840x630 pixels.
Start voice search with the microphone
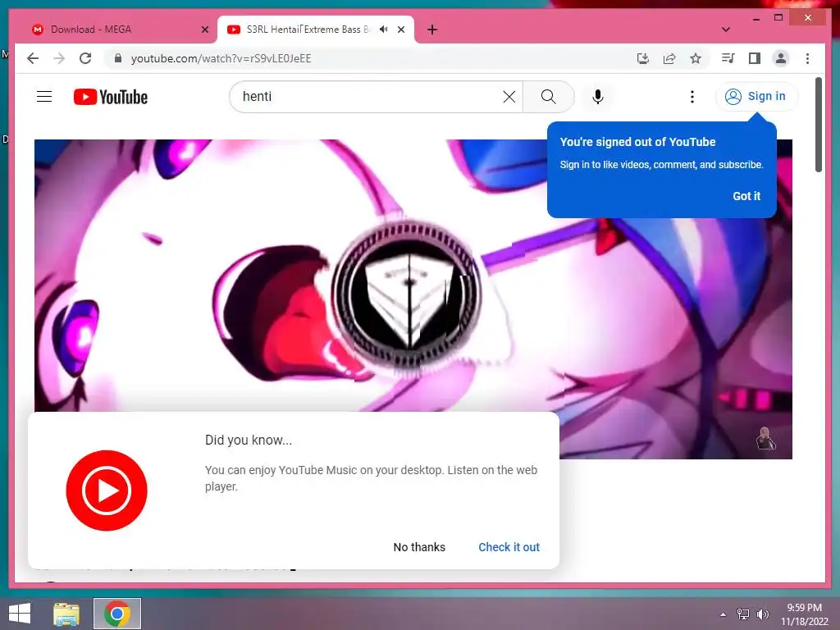point(598,97)
